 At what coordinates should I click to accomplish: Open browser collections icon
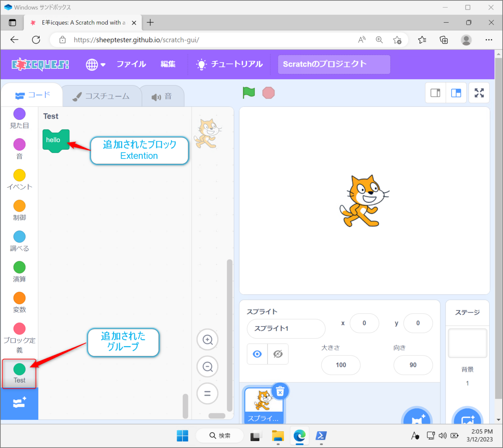(x=444, y=40)
